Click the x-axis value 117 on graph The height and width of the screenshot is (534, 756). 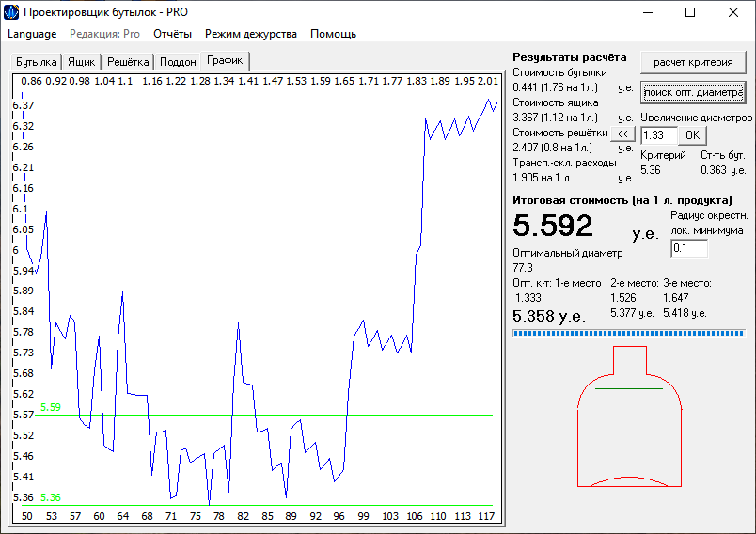(x=486, y=517)
